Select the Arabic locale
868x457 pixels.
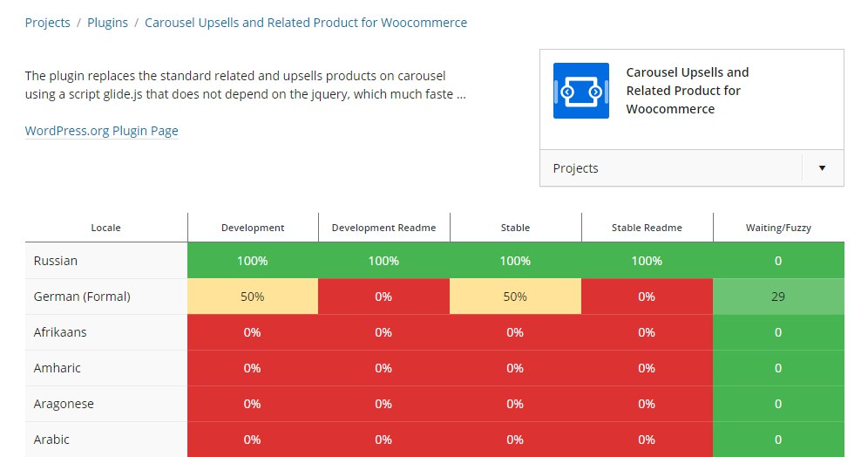click(x=51, y=440)
